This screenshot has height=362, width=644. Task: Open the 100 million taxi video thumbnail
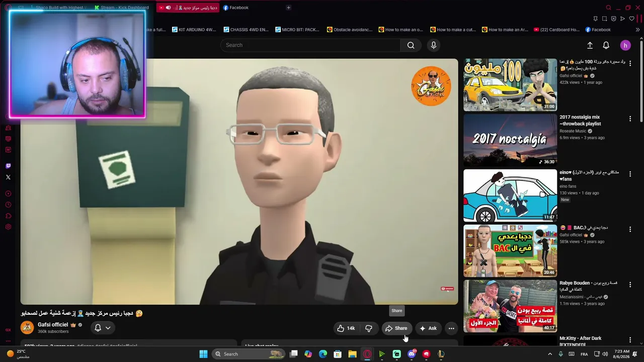tap(510, 84)
